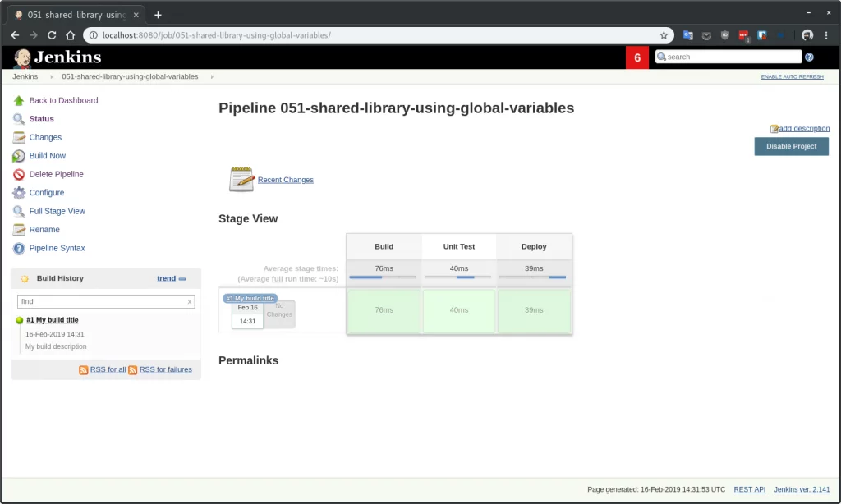
Task: Click the Disable Project button
Action: coord(791,146)
